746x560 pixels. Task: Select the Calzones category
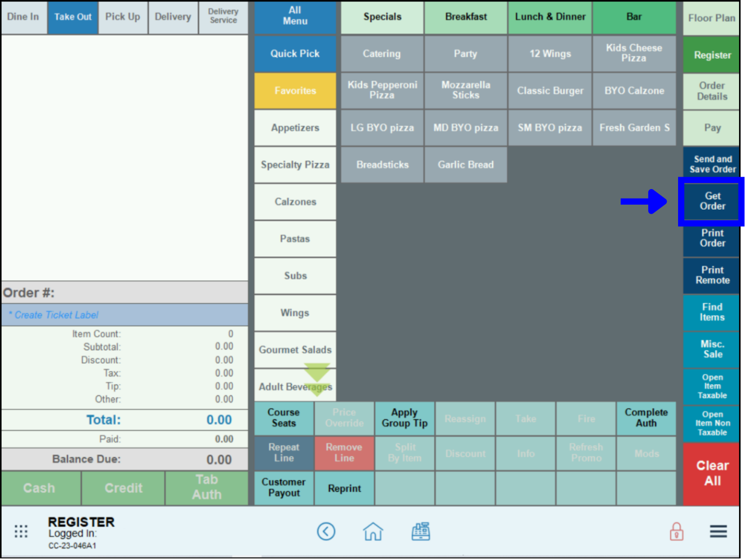pos(295,202)
